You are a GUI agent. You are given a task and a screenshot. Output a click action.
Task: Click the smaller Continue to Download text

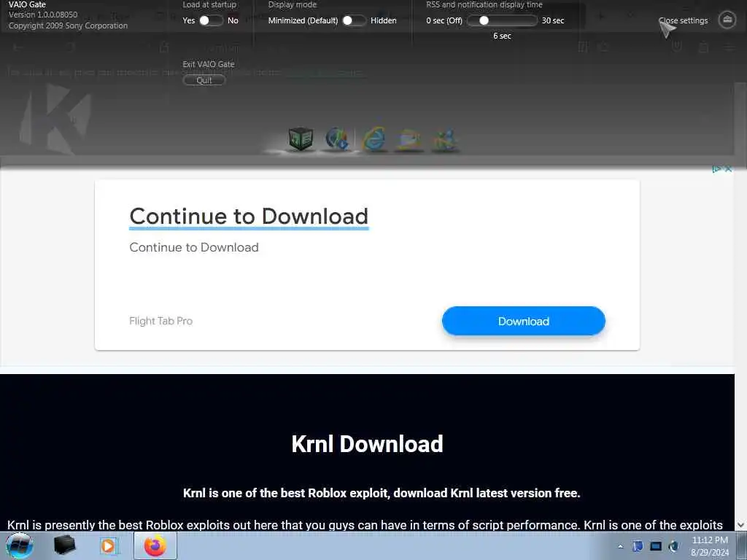(x=194, y=247)
